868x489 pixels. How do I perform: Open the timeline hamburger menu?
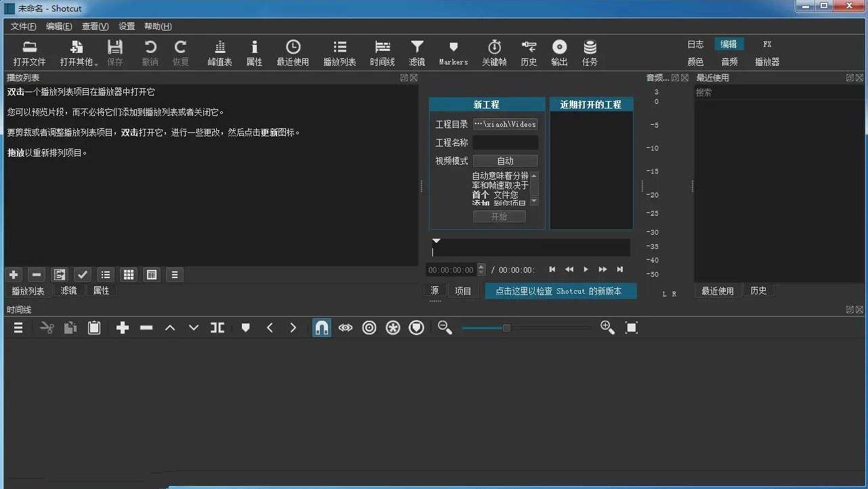tap(18, 328)
